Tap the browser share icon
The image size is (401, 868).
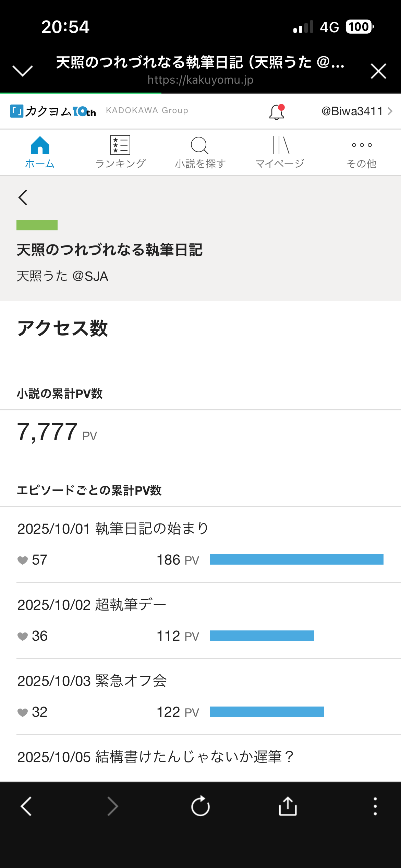(288, 806)
